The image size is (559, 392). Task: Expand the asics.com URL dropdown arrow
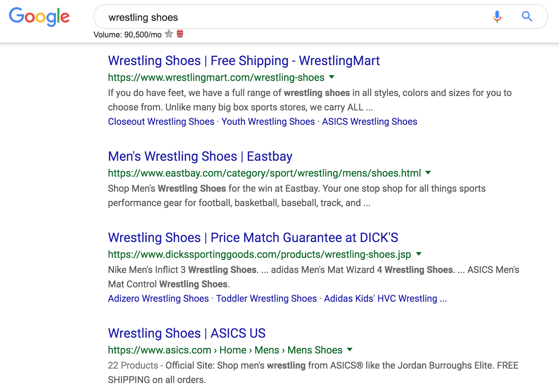click(350, 350)
